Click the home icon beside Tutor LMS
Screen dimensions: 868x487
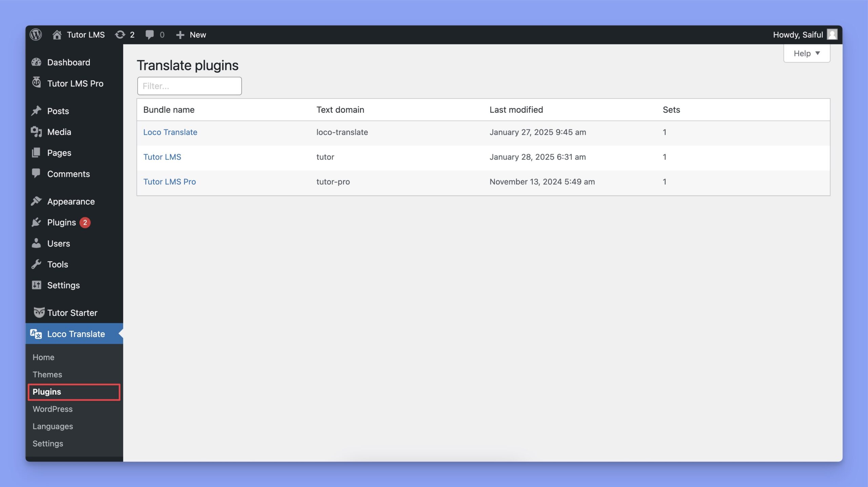57,35
